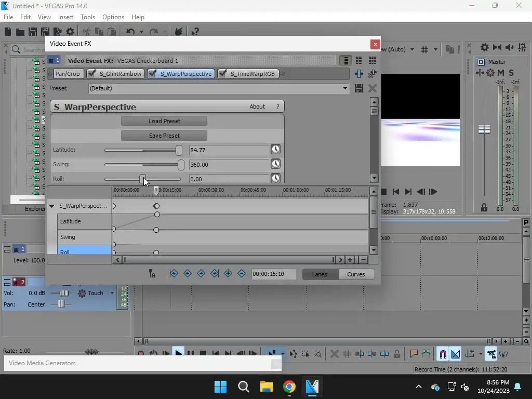Open the Preset dropdown showing (Default)
The height and width of the screenshot is (399, 532).
(x=345, y=88)
